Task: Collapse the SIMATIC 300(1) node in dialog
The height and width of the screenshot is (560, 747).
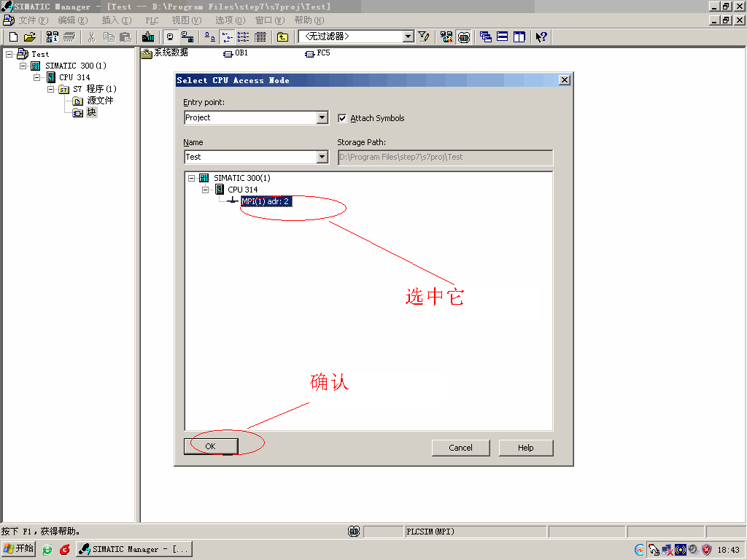Action: 192,178
